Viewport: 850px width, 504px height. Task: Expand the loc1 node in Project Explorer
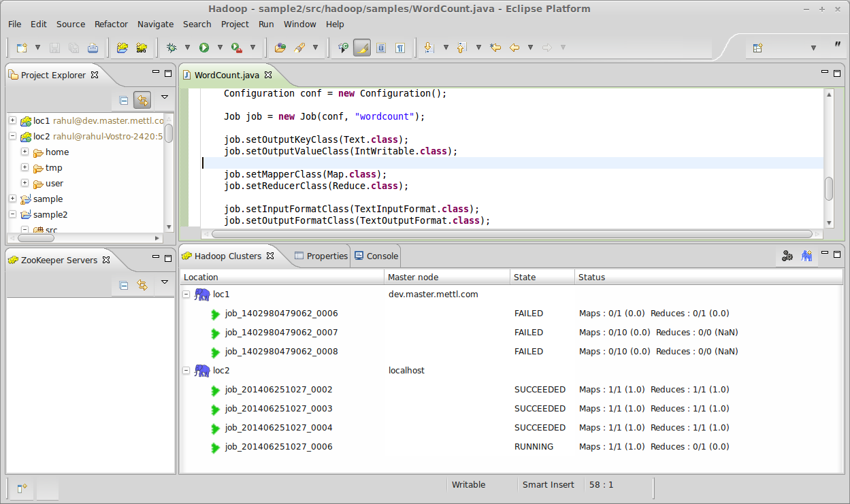coord(12,120)
